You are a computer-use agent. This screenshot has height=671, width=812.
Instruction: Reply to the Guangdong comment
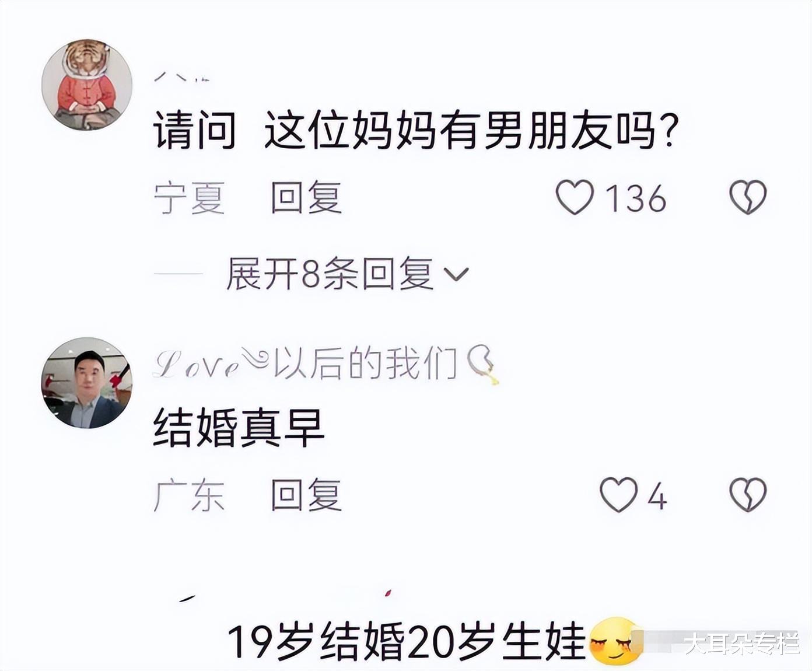pos(306,495)
